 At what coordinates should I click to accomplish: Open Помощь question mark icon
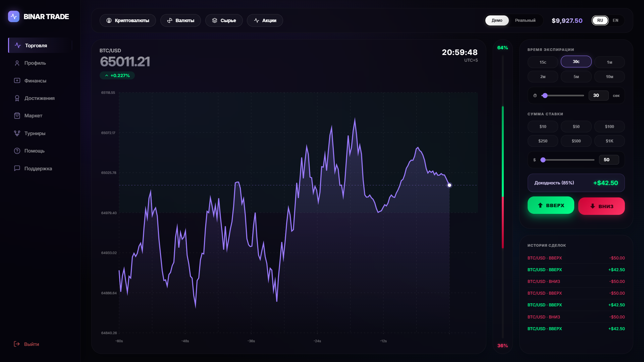tap(17, 151)
